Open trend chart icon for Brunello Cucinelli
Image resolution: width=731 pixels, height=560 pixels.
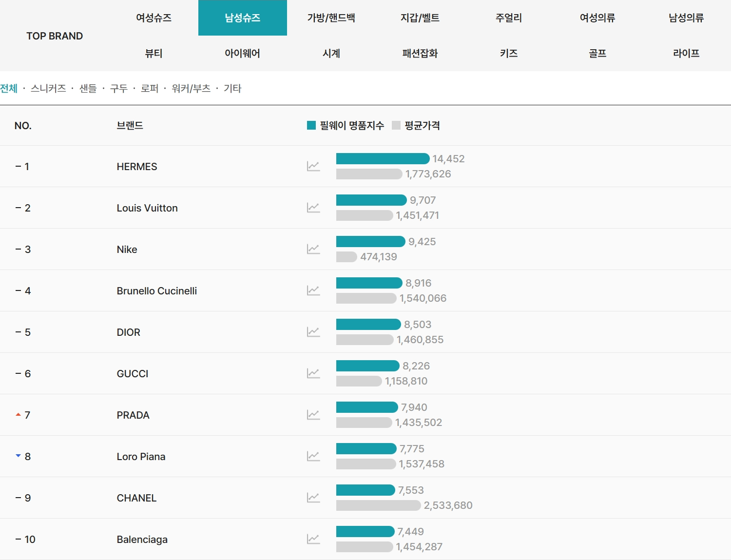tap(313, 290)
